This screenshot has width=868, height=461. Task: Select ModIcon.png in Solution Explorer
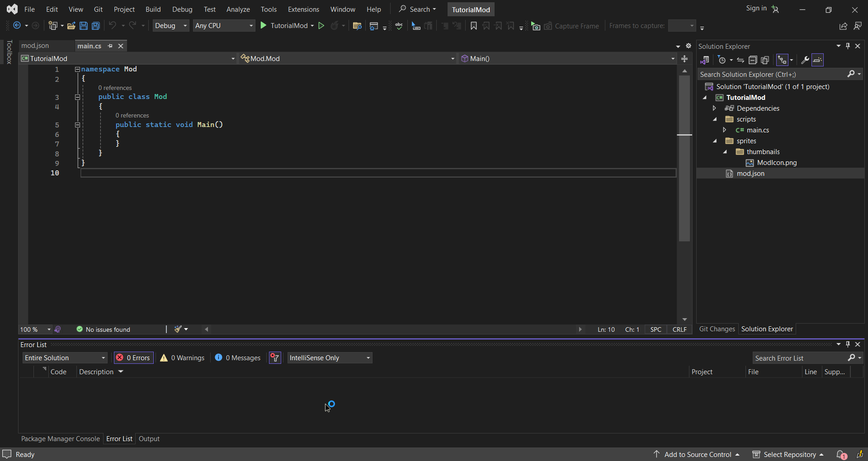pyautogui.click(x=777, y=163)
